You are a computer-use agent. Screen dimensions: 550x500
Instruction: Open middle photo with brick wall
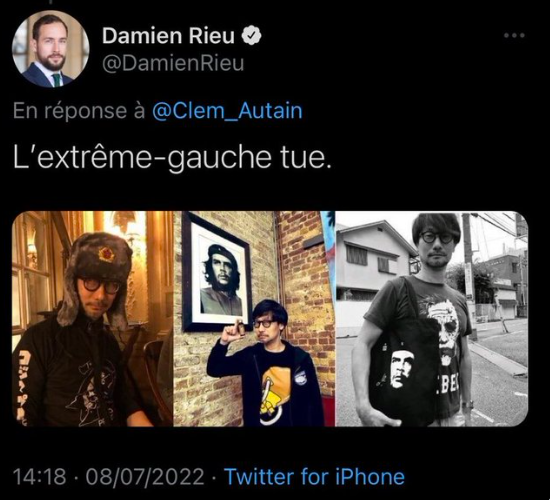pyautogui.click(x=254, y=319)
